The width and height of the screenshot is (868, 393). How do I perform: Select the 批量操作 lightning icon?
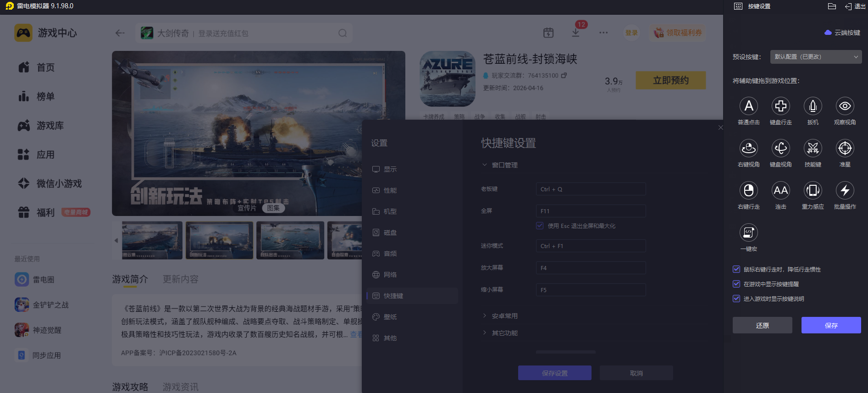coord(845,191)
